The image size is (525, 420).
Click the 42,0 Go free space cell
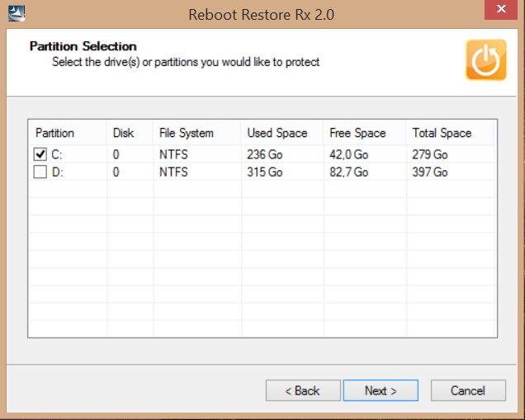coord(349,154)
